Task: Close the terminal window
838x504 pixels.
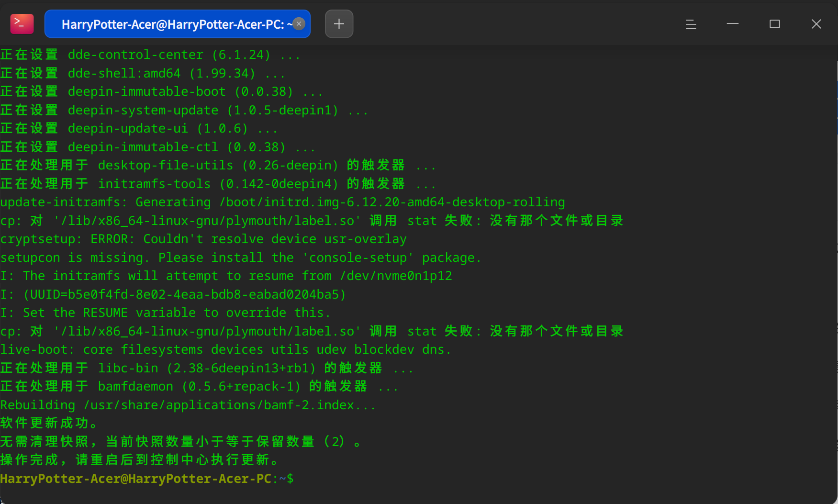Action: coord(816,24)
